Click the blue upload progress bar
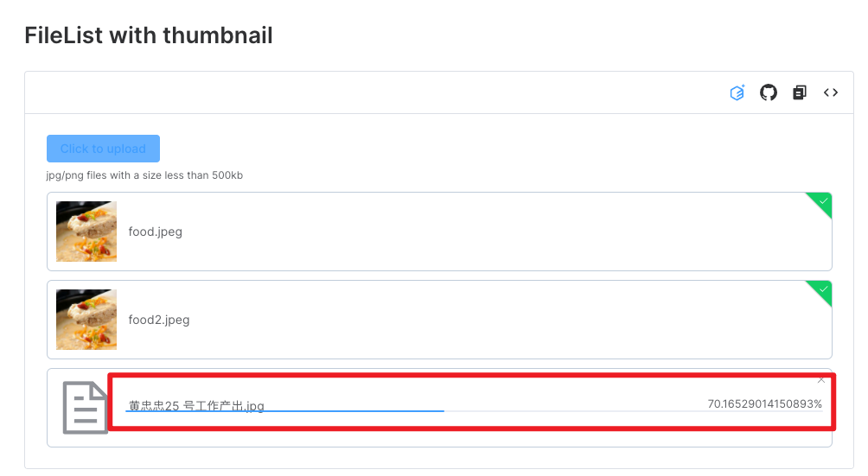Viewport: 868px width, 476px height. click(x=284, y=411)
